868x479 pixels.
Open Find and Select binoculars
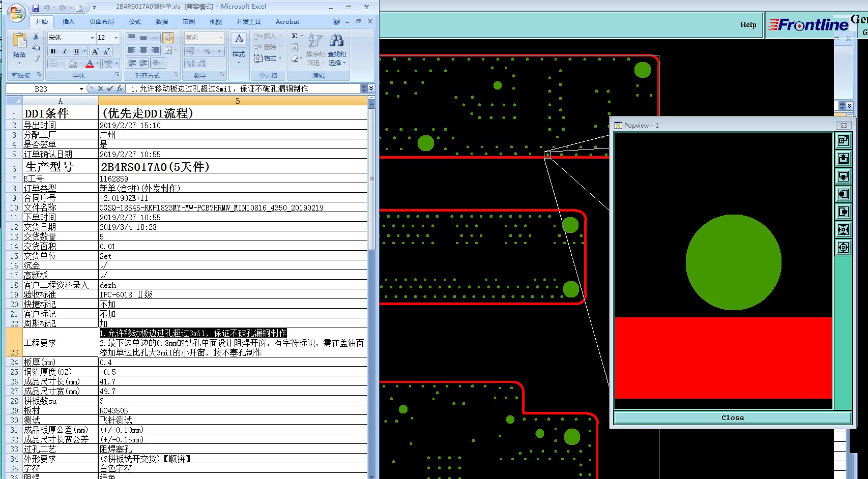336,40
